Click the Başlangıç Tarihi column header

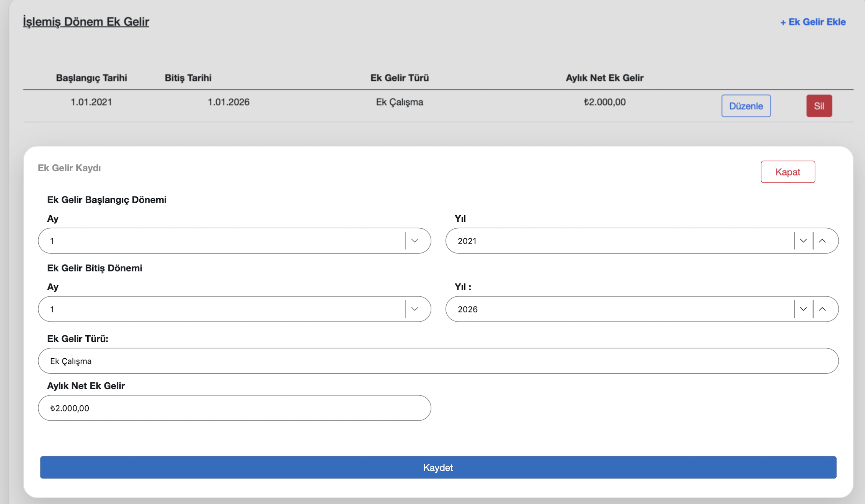[x=91, y=78]
